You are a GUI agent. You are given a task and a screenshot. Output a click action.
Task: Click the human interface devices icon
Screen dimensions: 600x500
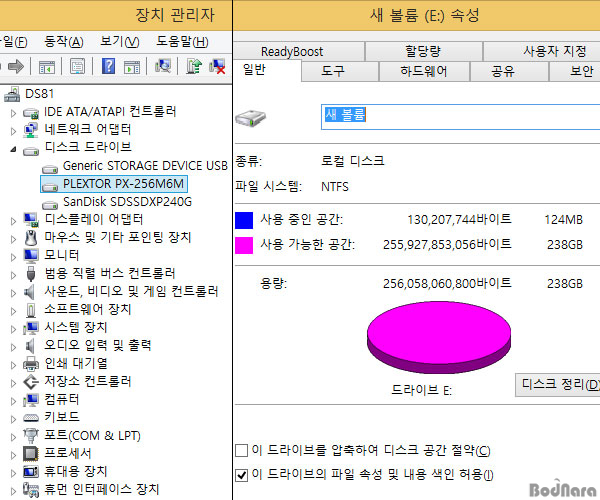coord(31,490)
